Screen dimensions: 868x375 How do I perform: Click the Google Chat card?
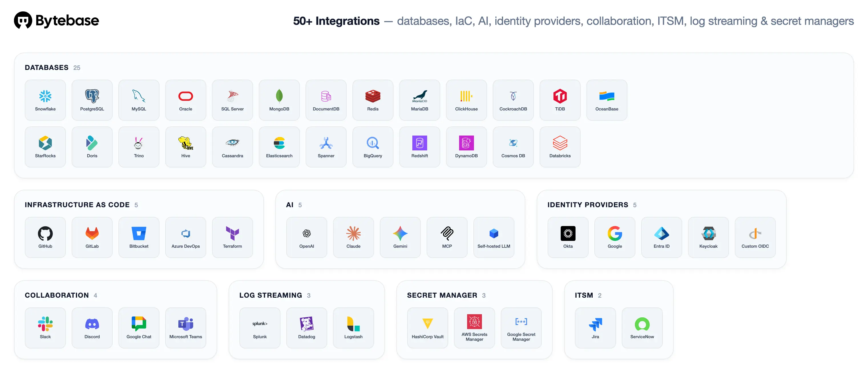point(139,328)
